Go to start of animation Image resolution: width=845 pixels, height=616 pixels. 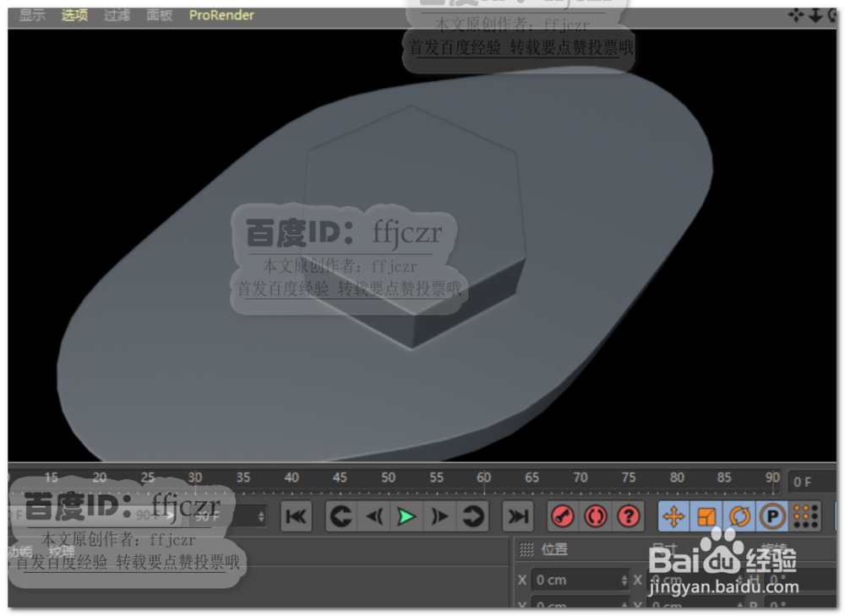coord(296,516)
